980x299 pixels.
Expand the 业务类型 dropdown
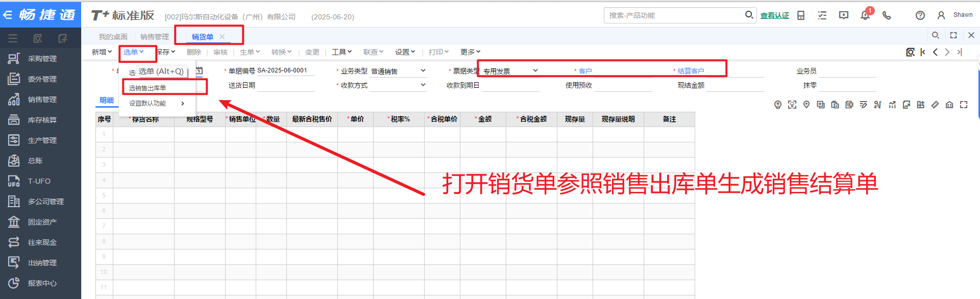pyautogui.click(x=423, y=71)
